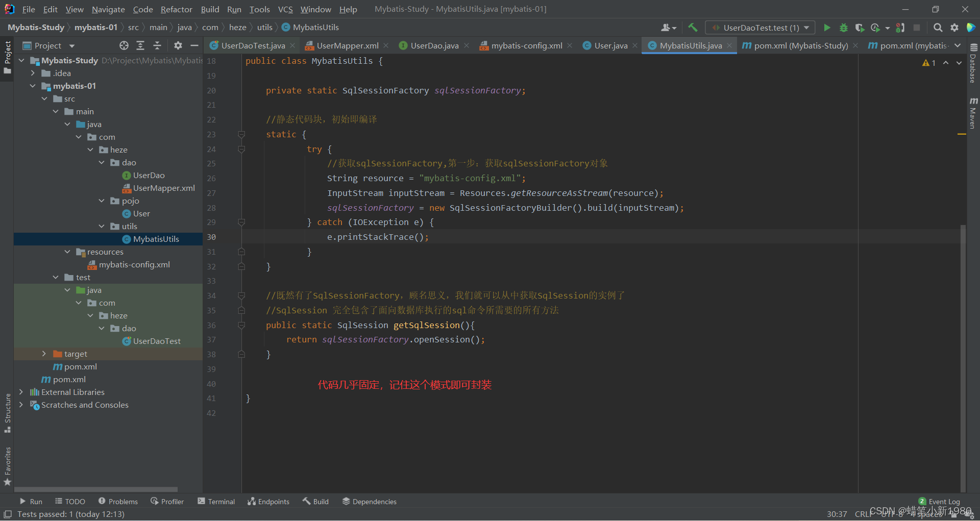Collapse the resources folder
The height and width of the screenshot is (521, 980).
(67, 252)
